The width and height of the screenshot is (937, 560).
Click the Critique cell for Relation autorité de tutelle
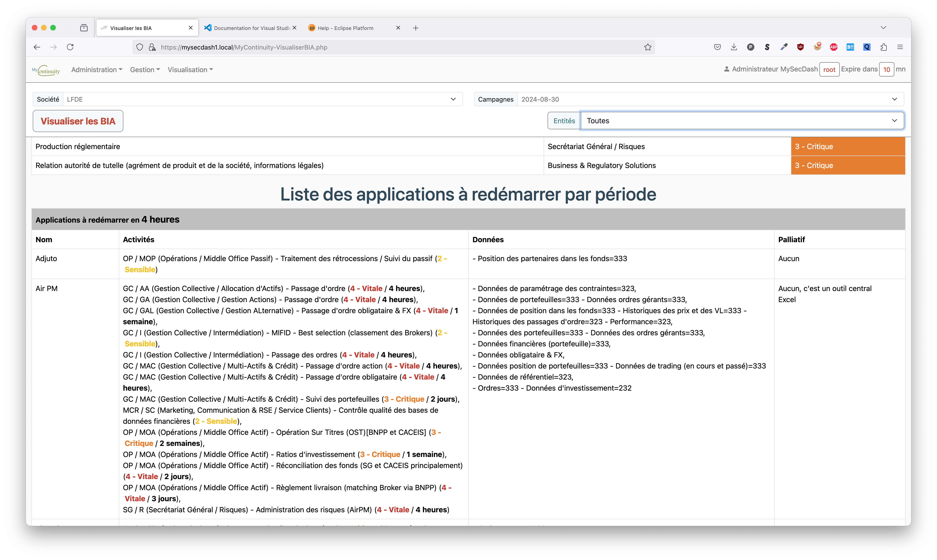tap(848, 165)
